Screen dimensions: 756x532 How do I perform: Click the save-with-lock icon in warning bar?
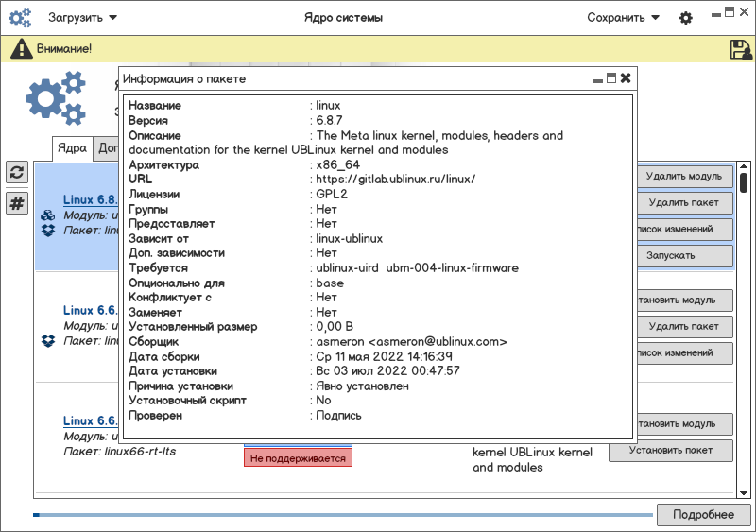(x=741, y=49)
